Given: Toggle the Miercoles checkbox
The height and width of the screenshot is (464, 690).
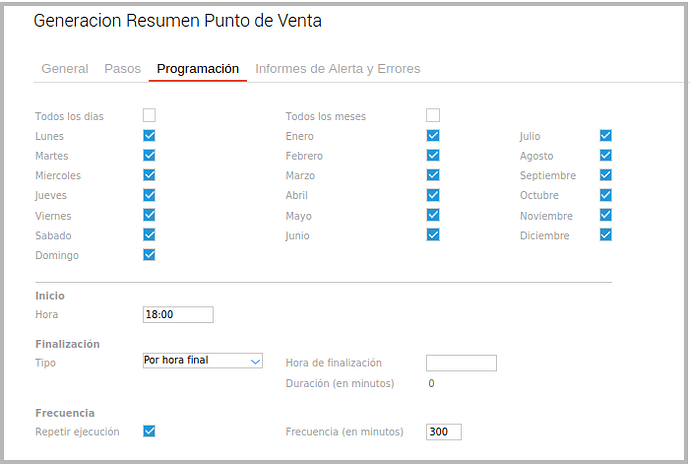Looking at the screenshot, I should (x=149, y=175).
